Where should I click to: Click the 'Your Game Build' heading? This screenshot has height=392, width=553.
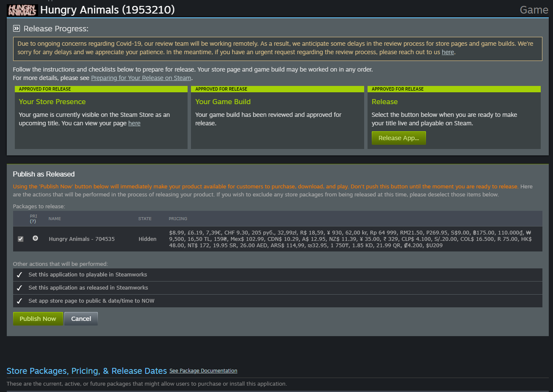(x=223, y=102)
